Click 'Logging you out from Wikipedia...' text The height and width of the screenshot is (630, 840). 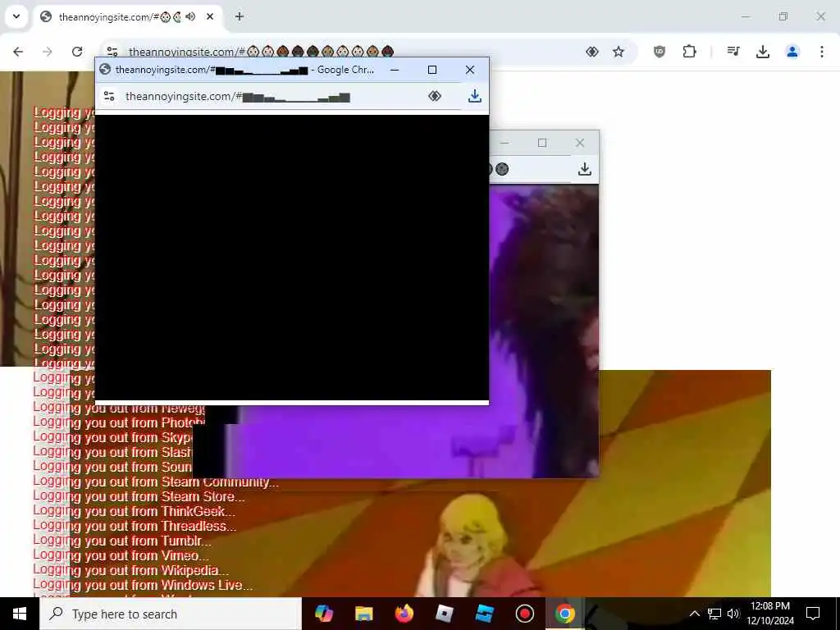click(130, 570)
